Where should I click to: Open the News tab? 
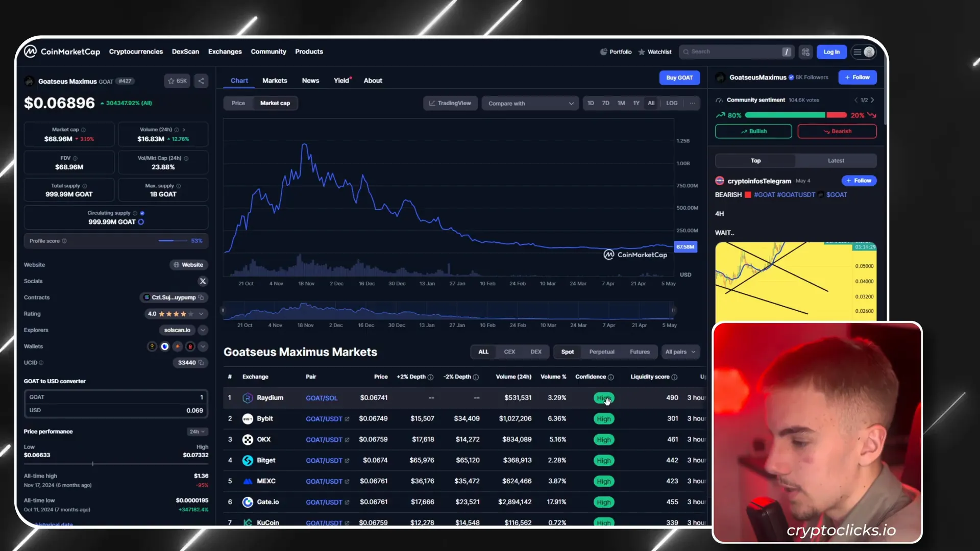(310, 81)
